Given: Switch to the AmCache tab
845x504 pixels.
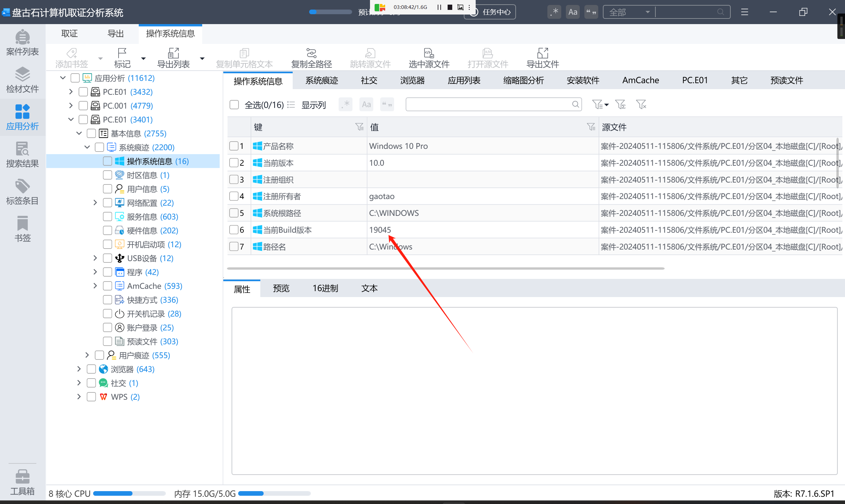Looking at the screenshot, I should point(641,81).
